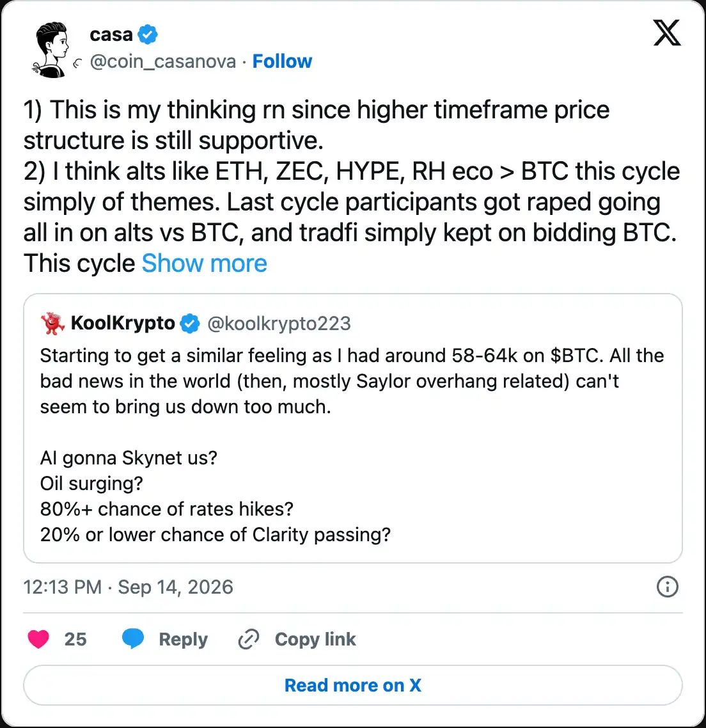Follow the @coin_casanova account
706x728 pixels.
[x=282, y=61]
